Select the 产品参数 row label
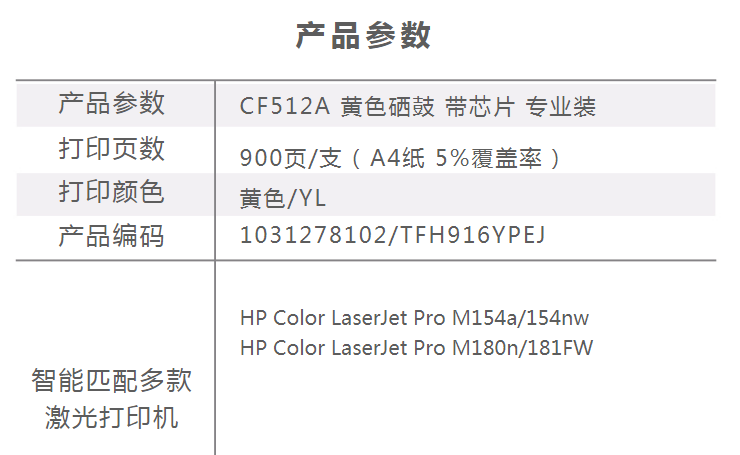Screen dimensions: 740x455 point(111,103)
